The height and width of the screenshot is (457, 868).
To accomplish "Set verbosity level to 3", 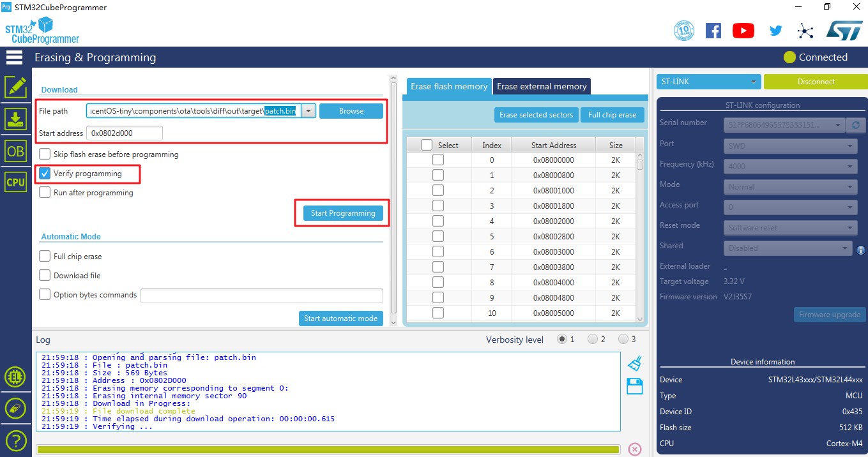I will coord(623,340).
